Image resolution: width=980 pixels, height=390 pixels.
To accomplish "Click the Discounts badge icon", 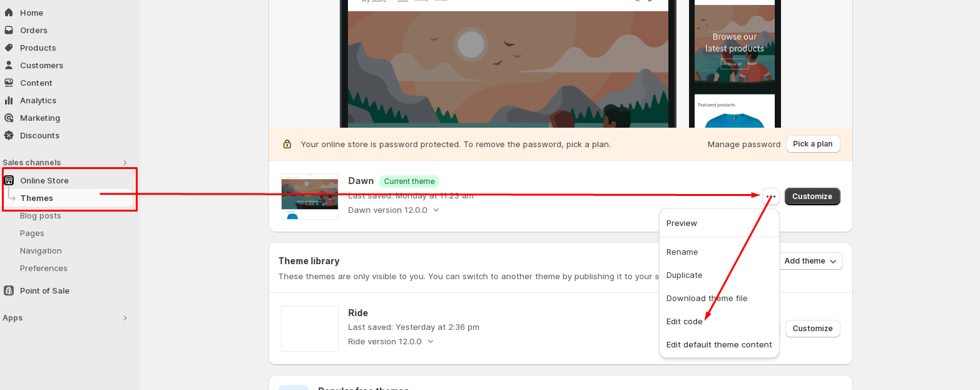I will point(9,135).
